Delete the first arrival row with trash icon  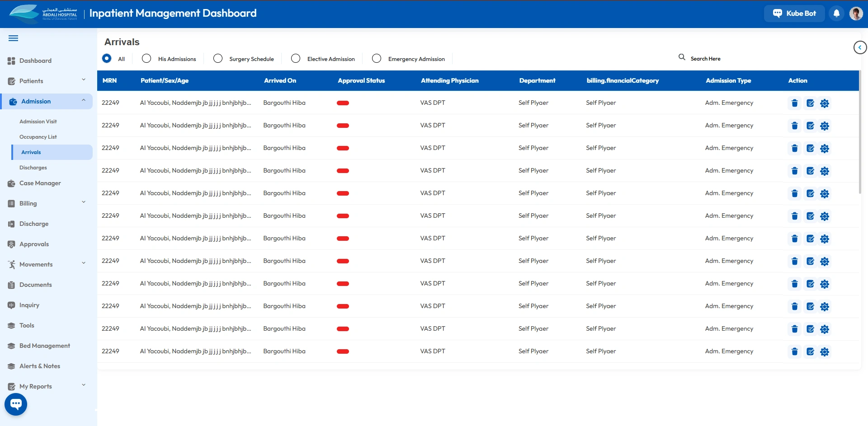[794, 103]
